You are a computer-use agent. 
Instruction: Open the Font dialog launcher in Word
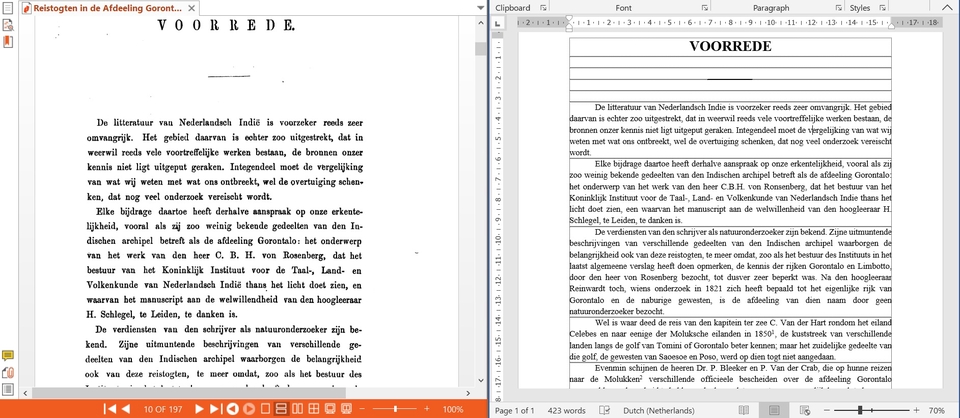pos(705,8)
